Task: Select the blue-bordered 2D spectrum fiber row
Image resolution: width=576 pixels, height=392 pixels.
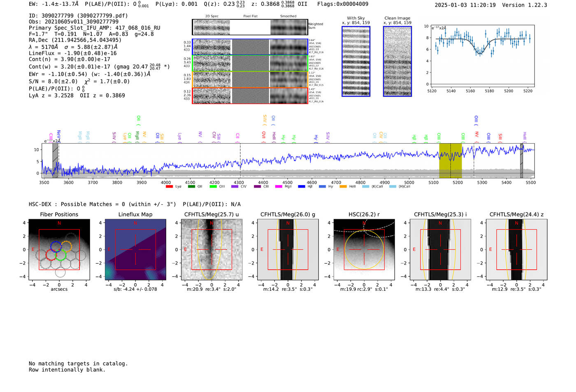Action: click(250, 47)
